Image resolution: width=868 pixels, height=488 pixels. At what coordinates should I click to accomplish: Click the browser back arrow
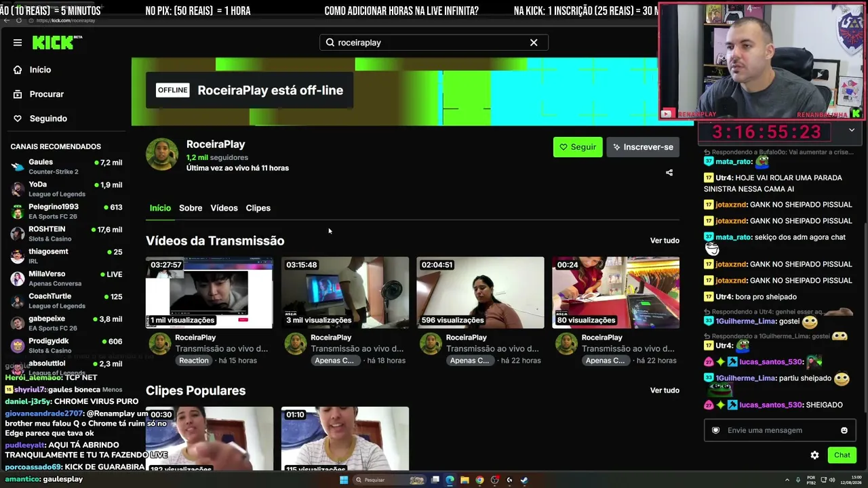click(x=7, y=20)
